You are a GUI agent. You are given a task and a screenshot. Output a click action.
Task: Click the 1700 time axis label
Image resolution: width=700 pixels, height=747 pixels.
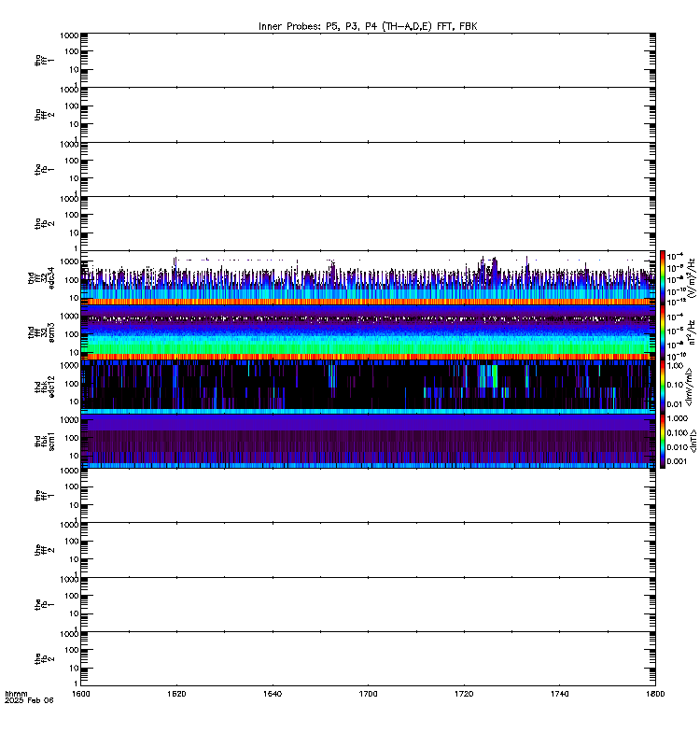tap(368, 694)
